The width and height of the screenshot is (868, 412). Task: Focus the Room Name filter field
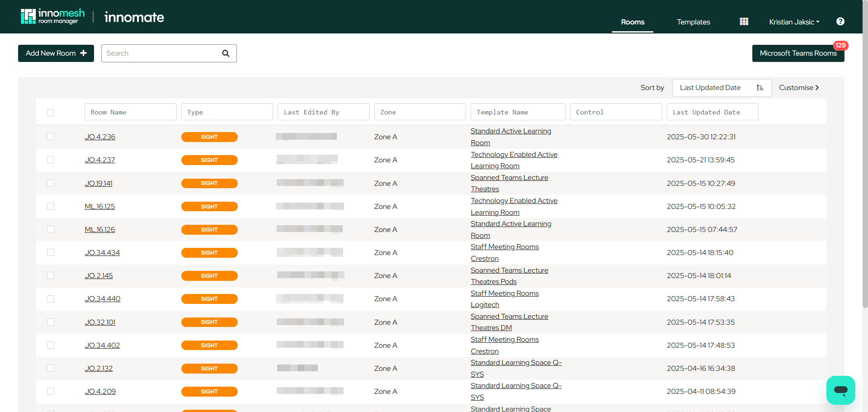(x=130, y=112)
